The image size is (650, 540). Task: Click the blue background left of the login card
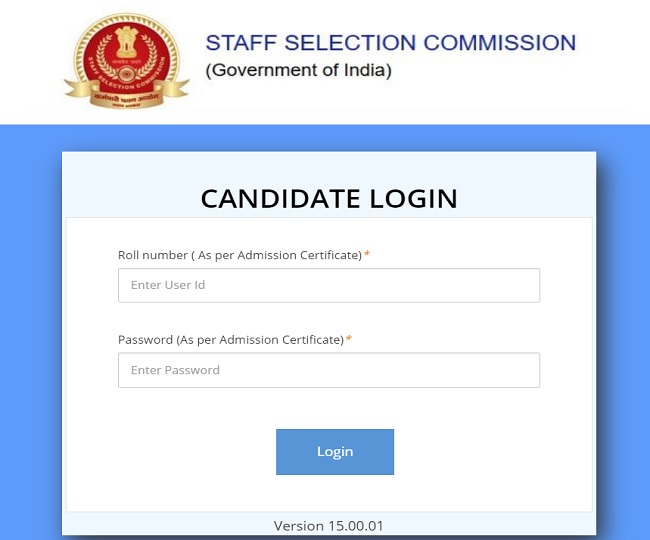[x=30, y=330]
